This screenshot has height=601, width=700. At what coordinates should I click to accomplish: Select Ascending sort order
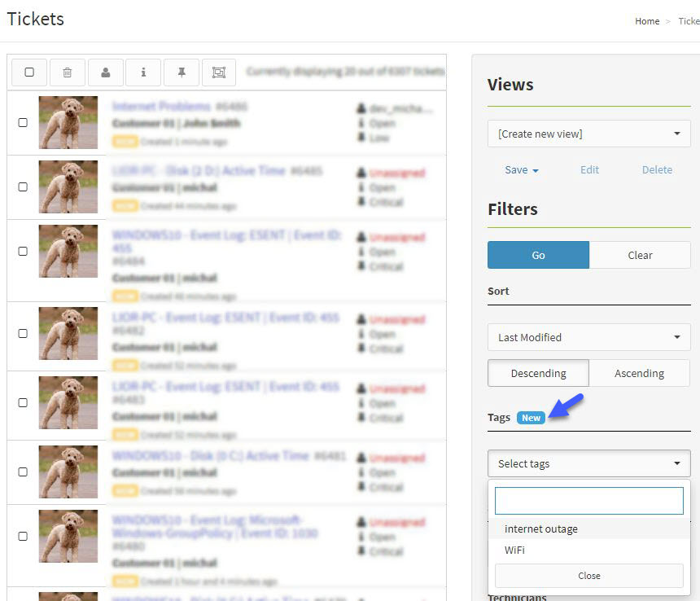point(639,373)
